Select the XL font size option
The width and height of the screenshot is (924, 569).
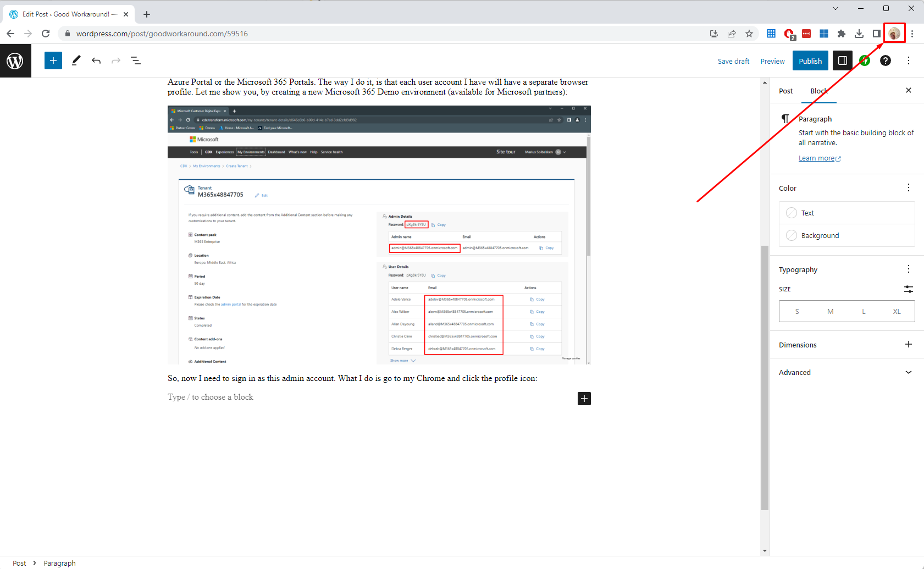point(897,311)
